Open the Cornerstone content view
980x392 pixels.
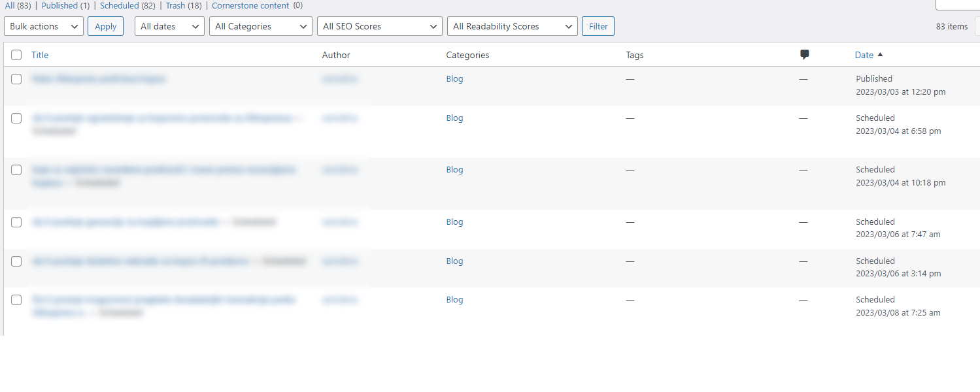click(x=250, y=5)
